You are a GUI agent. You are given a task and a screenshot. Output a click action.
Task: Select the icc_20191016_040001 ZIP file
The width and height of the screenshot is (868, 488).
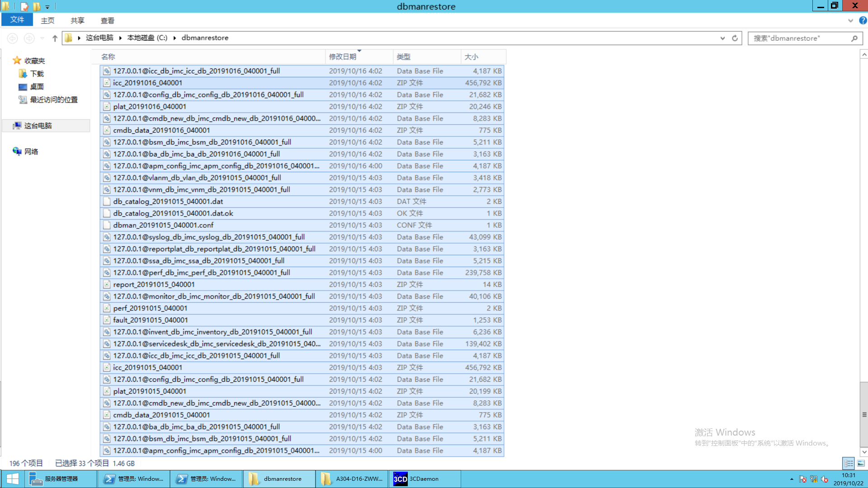coord(147,83)
